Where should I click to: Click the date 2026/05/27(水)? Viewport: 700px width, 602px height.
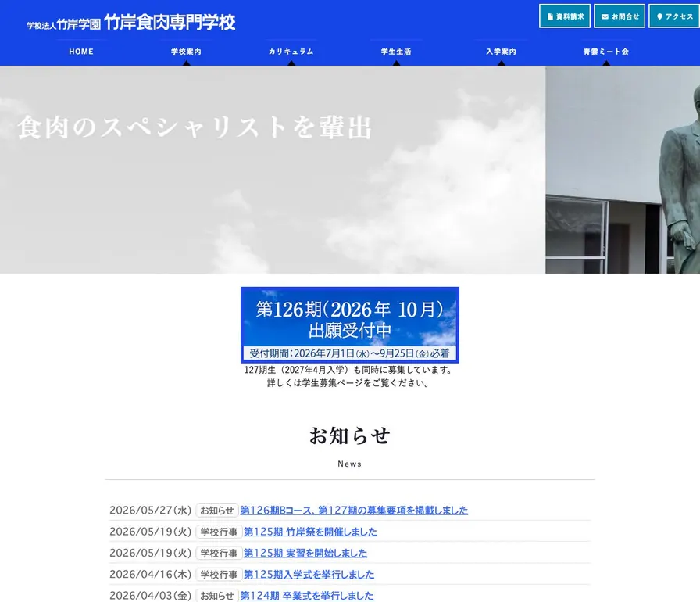click(151, 510)
